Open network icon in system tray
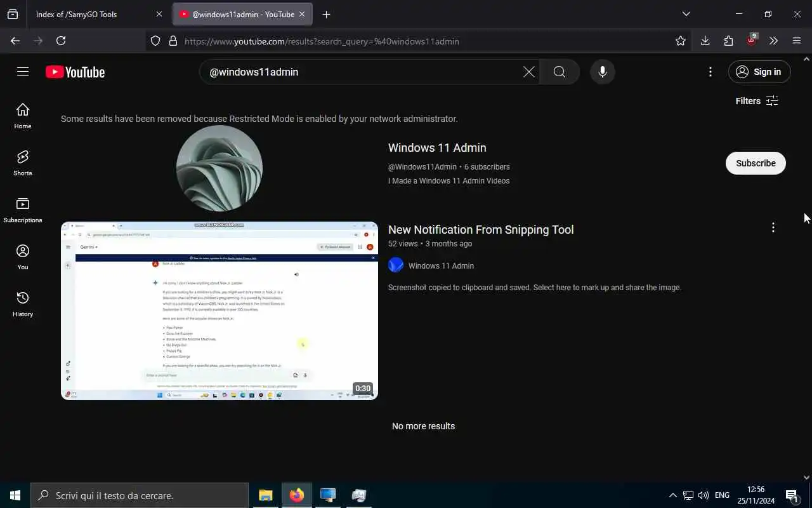This screenshot has width=812, height=508. [688, 495]
